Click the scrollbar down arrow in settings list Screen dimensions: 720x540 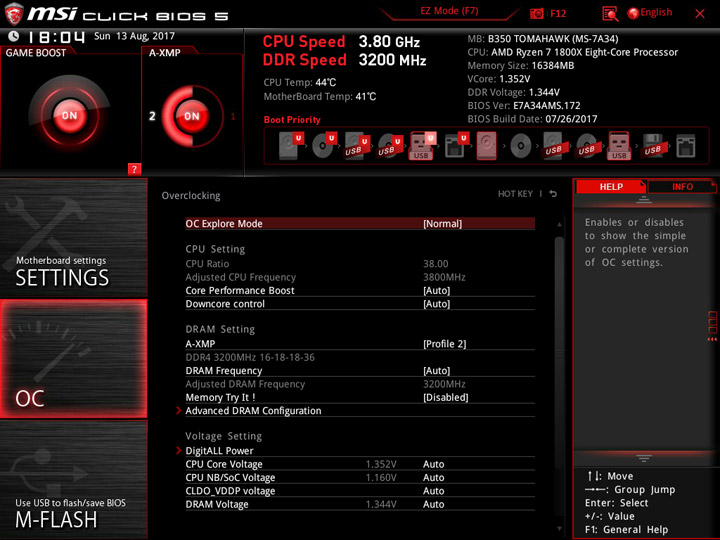[x=559, y=529]
